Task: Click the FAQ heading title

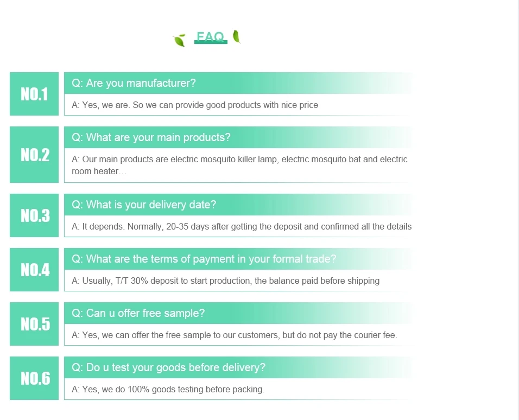Action: pyautogui.click(x=210, y=37)
